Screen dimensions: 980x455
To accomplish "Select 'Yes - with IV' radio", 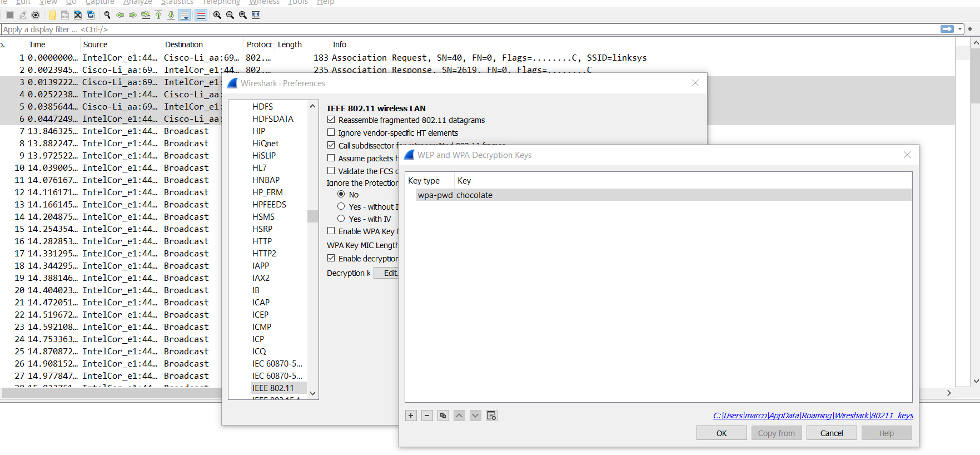I will tap(341, 219).
